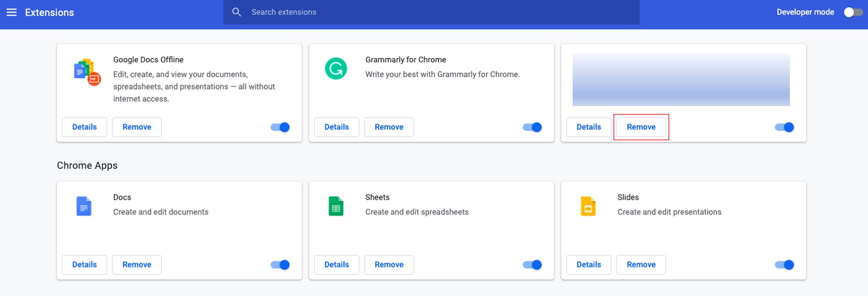Click the blue Docs app icon
The height and width of the screenshot is (296, 868).
84,206
